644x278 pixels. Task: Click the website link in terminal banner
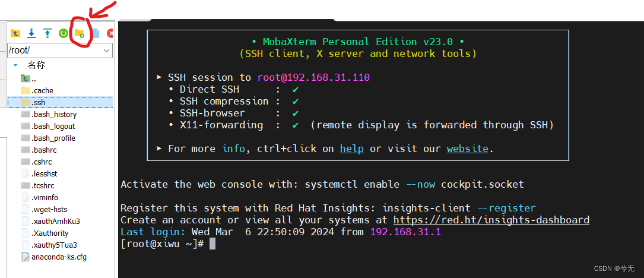pyautogui.click(x=467, y=149)
